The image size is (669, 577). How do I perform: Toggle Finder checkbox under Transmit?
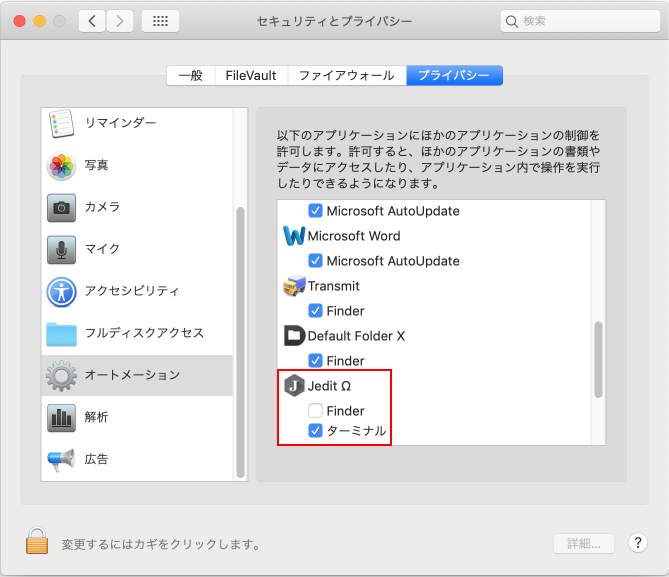[x=315, y=310]
